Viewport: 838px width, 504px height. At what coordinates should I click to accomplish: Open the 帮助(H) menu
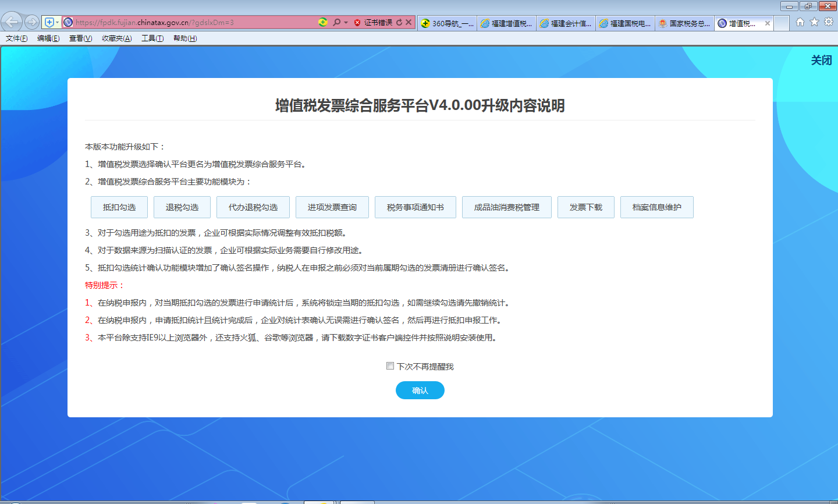point(185,38)
